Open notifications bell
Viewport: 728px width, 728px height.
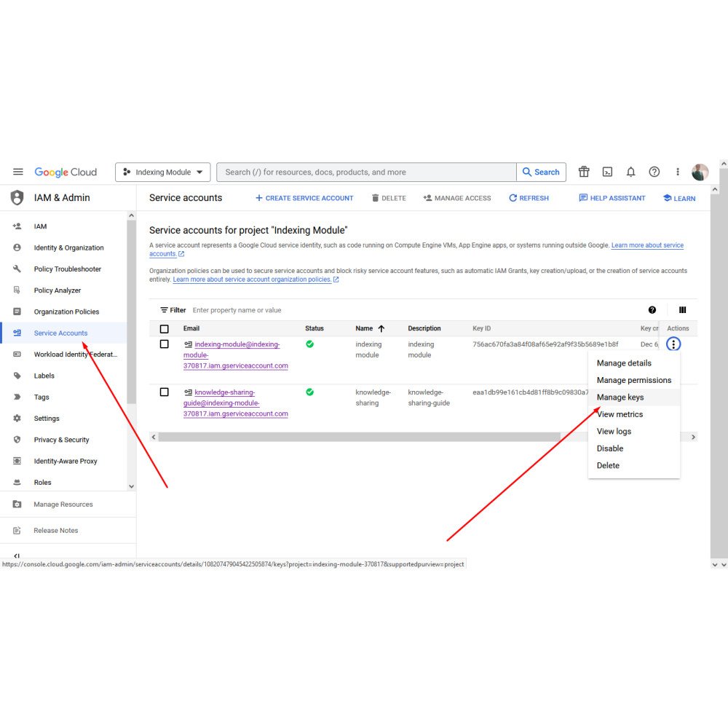(630, 172)
